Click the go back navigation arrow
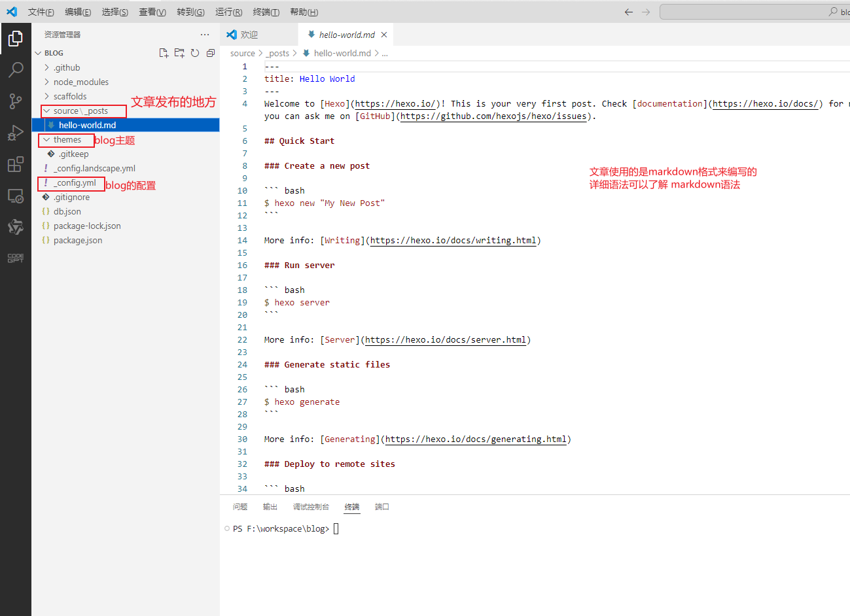850x616 pixels. pos(629,12)
